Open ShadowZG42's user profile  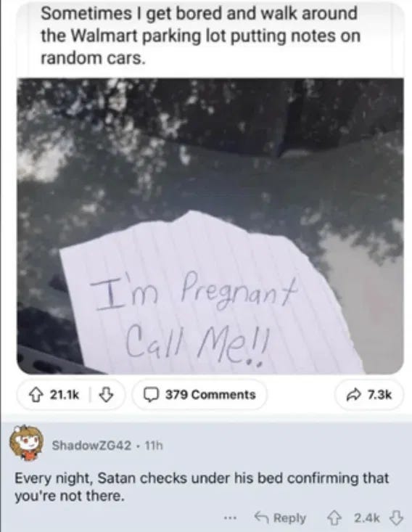coord(91,445)
